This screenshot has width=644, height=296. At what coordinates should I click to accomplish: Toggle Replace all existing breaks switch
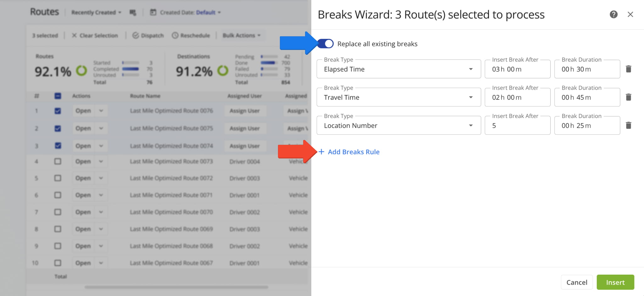(x=325, y=44)
